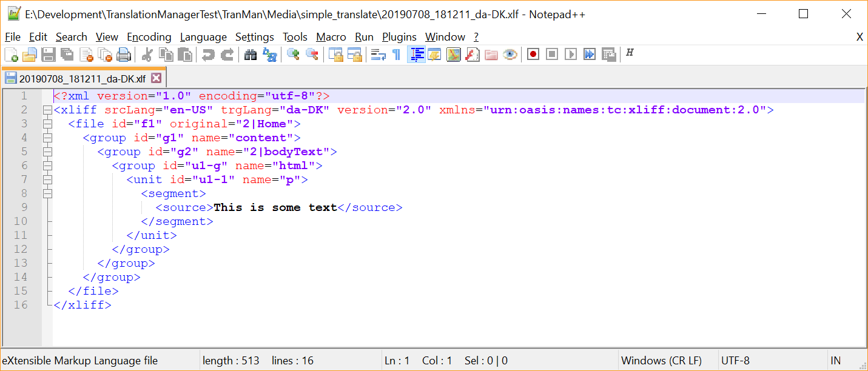
Task: Start macro recording with red dot
Action: click(533, 55)
